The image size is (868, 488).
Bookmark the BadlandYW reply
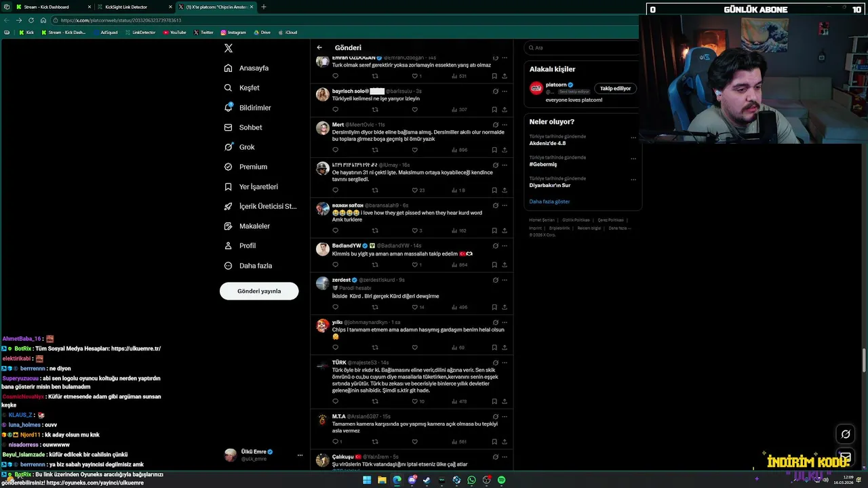[x=494, y=265]
